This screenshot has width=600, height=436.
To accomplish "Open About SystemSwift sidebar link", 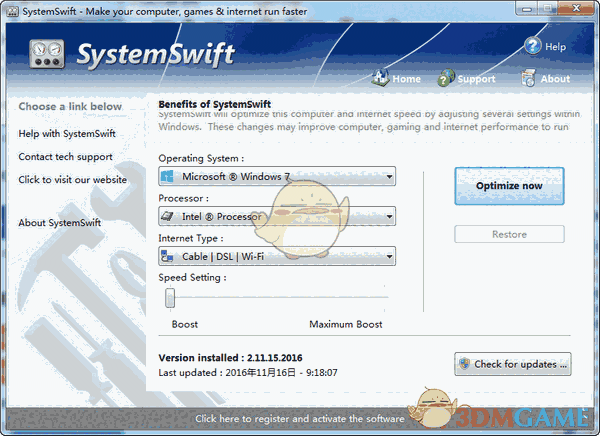I will click(60, 222).
